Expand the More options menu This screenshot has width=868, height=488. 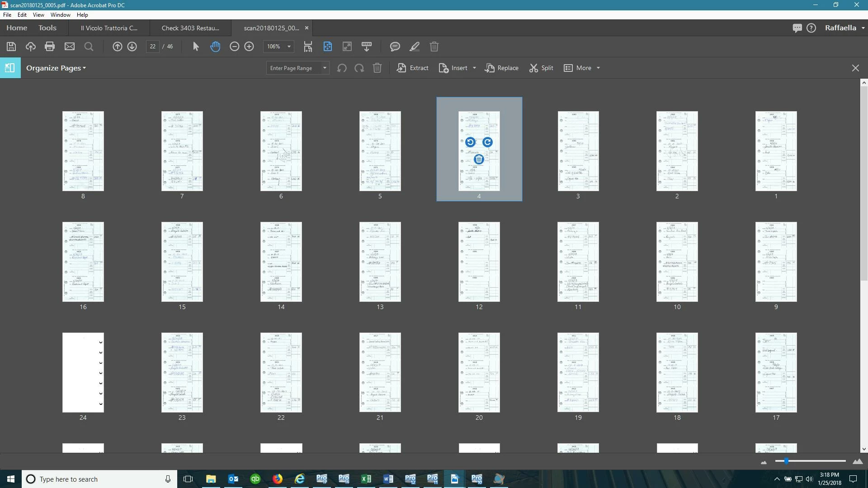tap(583, 68)
